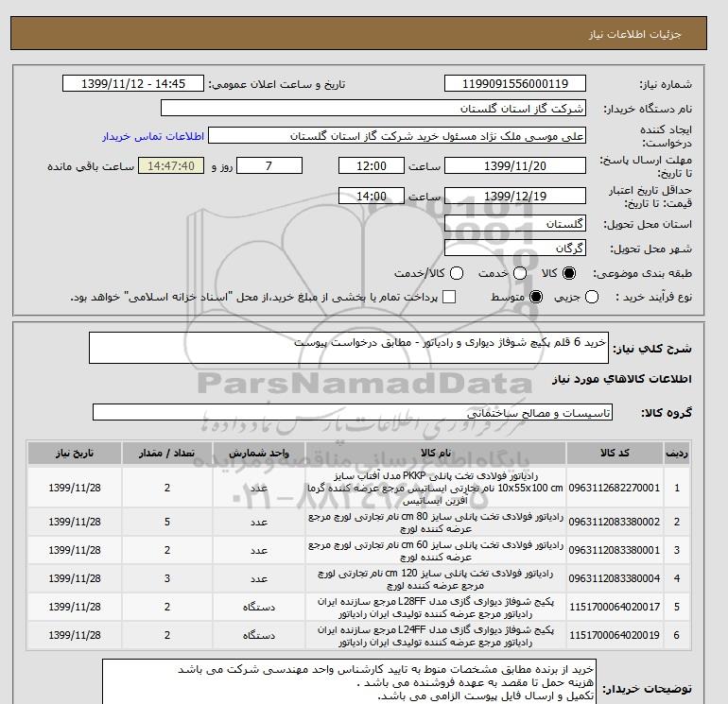Click the remaining days field showing 7

click(269, 165)
